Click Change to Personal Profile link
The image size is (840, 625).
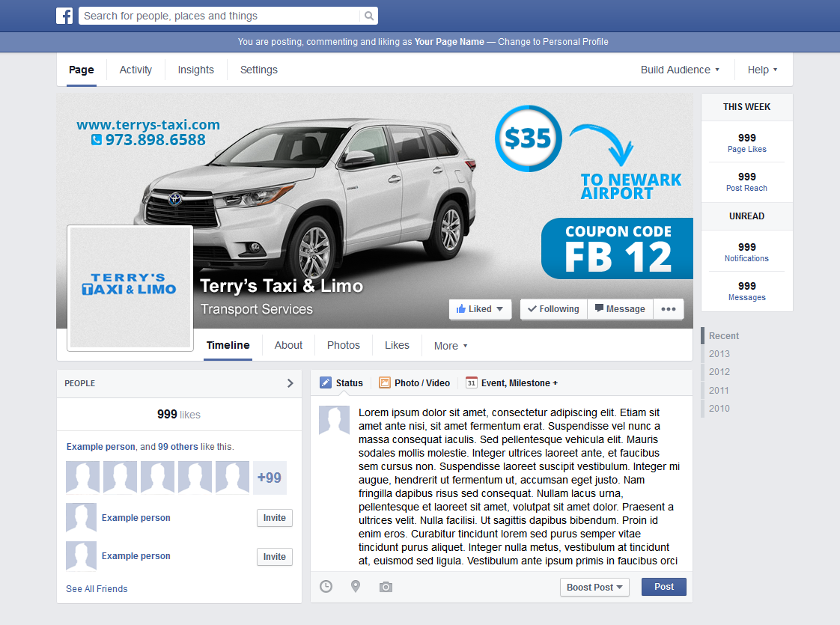(x=553, y=42)
